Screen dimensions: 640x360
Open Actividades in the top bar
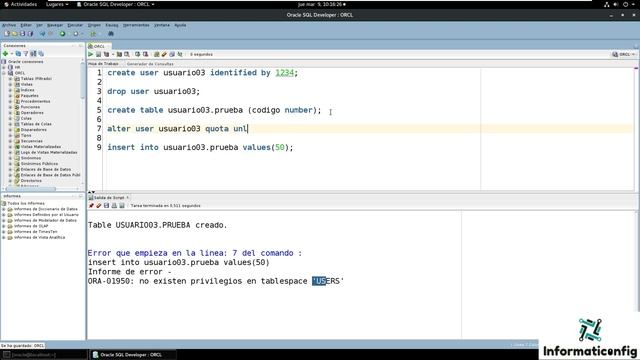pyautogui.click(x=20, y=4)
